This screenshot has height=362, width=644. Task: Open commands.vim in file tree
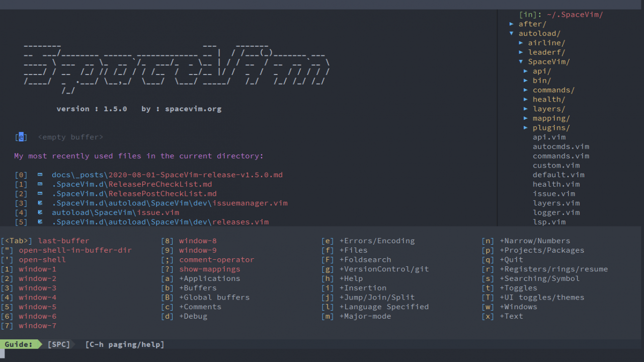coord(560,156)
